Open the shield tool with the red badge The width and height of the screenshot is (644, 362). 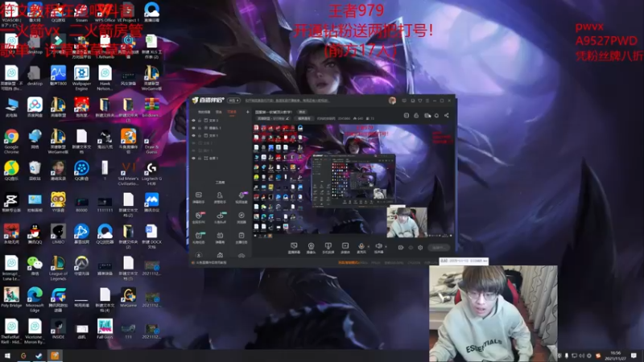[199, 217]
